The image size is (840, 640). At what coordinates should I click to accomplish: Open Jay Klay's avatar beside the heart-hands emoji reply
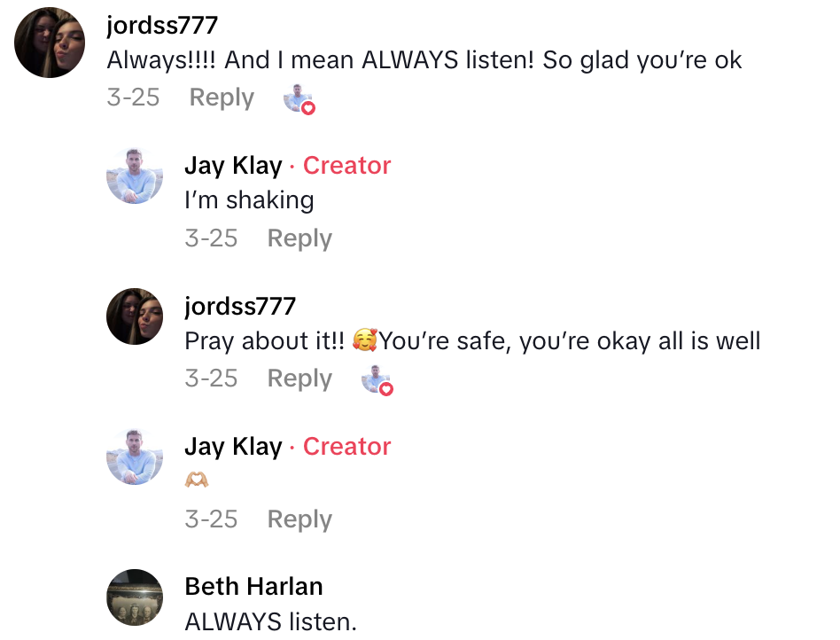[x=135, y=457]
